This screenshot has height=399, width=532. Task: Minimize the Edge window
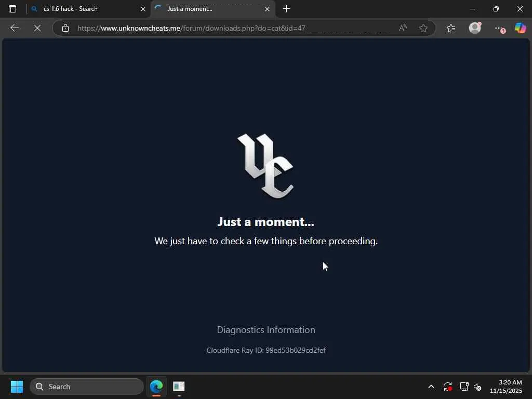[472, 9]
